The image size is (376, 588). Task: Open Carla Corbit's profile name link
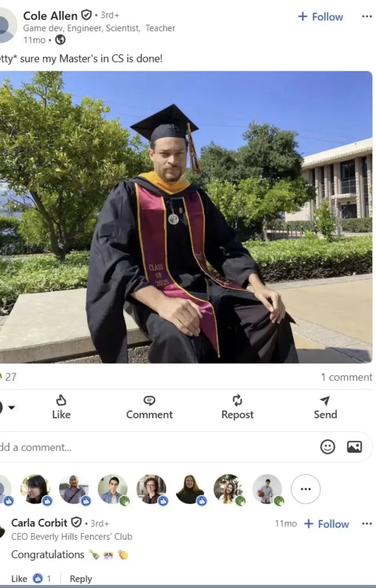pyautogui.click(x=39, y=523)
